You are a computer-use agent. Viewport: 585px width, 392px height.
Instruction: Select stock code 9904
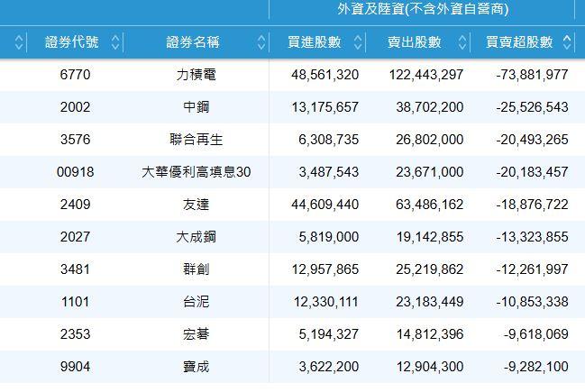76,367
